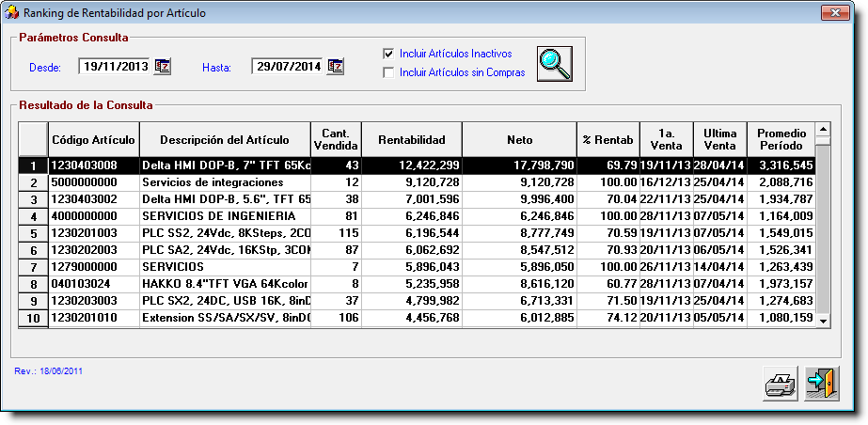Select description SERVICIOS DE INGENIERIA
The height and width of the screenshot is (425, 868).
pyautogui.click(x=225, y=216)
